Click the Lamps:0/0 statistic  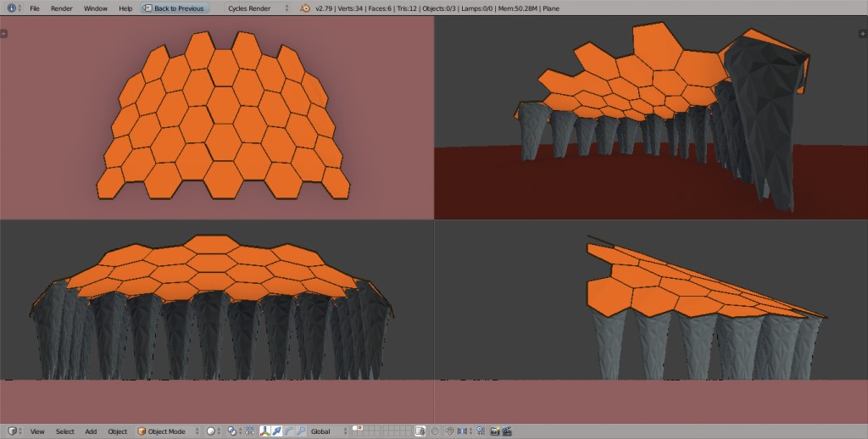[476, 8]
